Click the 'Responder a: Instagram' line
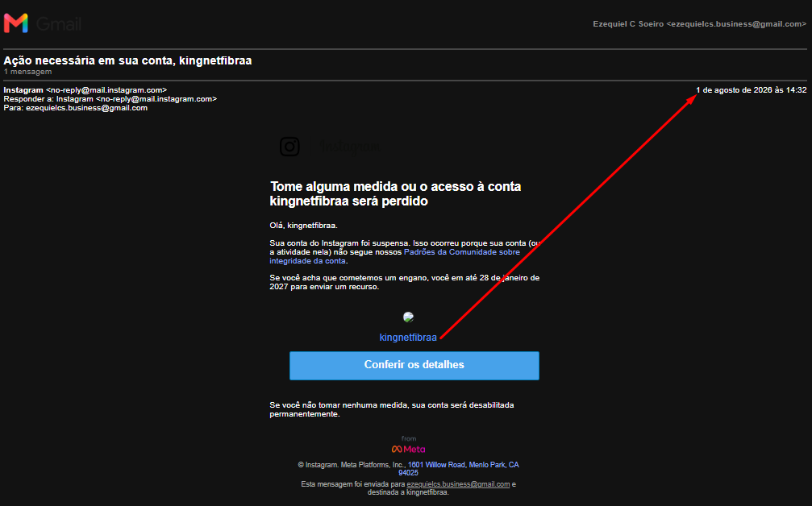The width and height of the screenshot is (812, 506). 110,99
